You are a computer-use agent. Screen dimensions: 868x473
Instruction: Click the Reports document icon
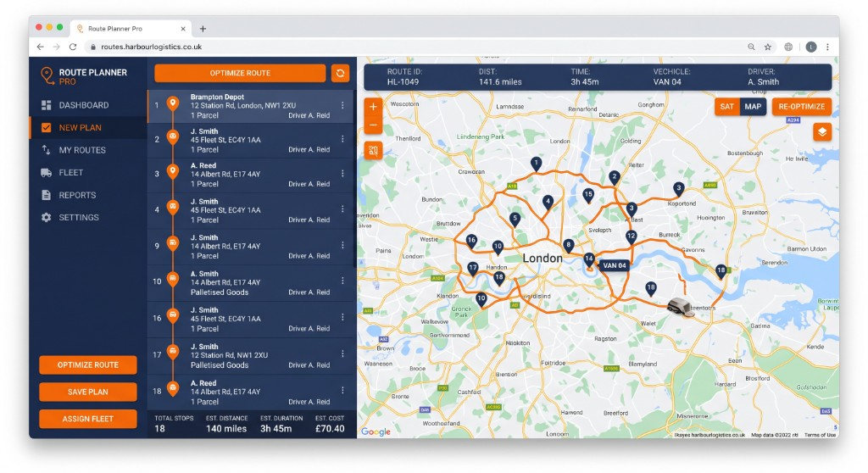coord(46,195)
